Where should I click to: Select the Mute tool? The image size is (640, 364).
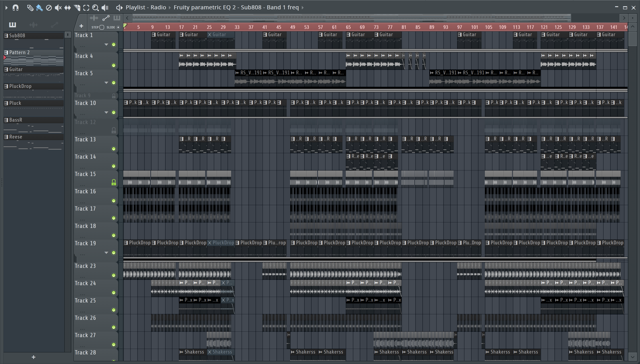point(58,8)
